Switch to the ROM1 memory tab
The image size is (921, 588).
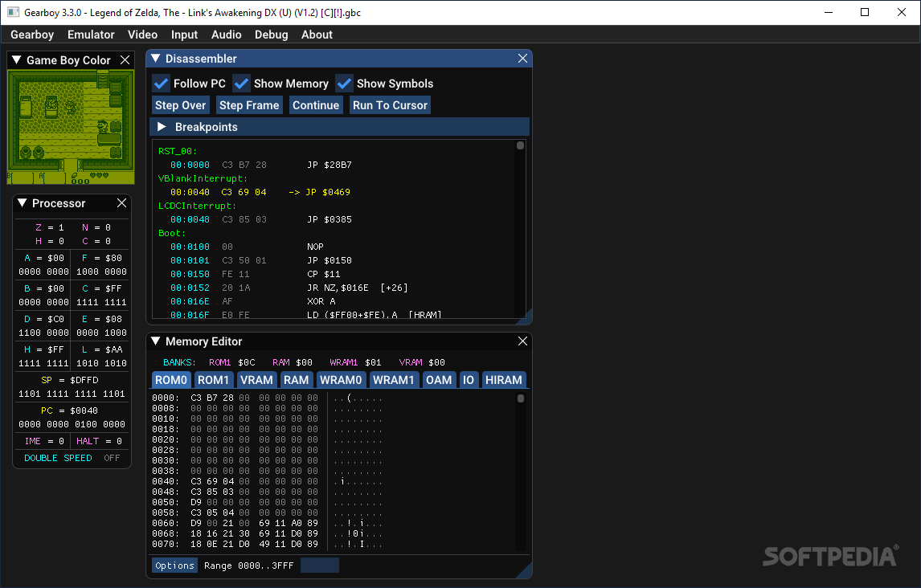[213, 380]
